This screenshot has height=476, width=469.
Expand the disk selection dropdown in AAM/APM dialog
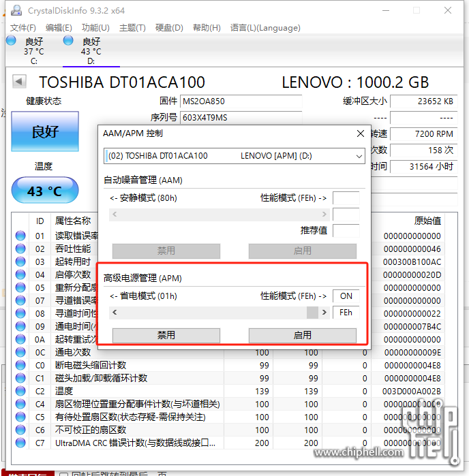click(359, 156)
